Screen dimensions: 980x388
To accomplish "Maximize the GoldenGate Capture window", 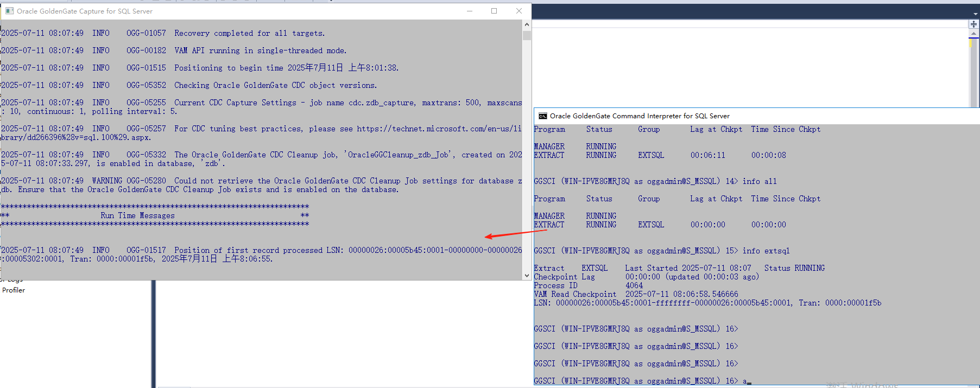I will pyautogui.click(x=494, y=11).
